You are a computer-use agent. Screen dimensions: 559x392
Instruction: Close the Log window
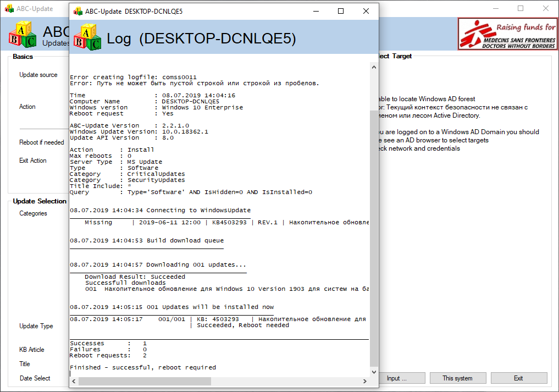[366, 12]
